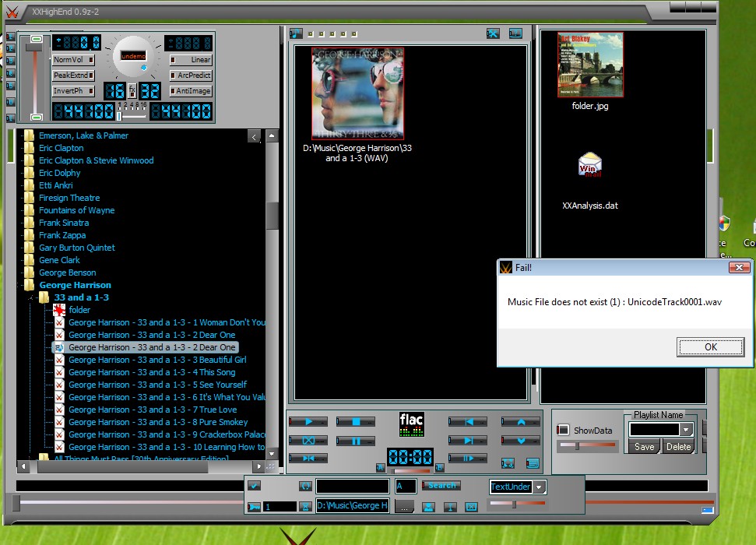Select track 8 Pure Smokey

[x=158, y=422]
